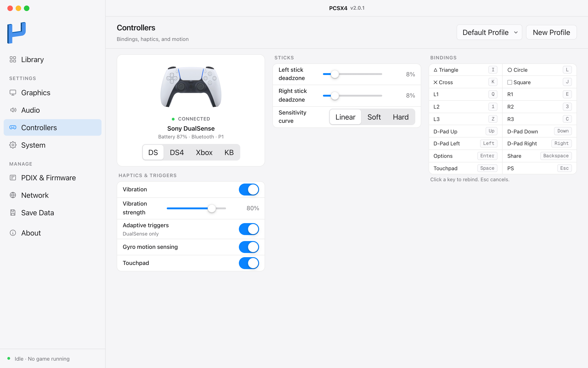This screenshot has height=368, width=588.
Task: Choose the Hard sensitivity curve
Action: point(401,117)
